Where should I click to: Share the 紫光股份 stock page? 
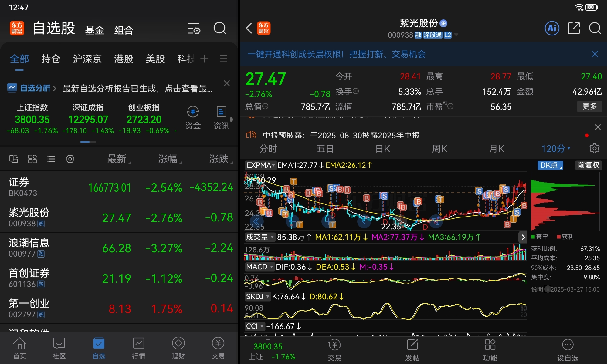(x=574, y=28)
